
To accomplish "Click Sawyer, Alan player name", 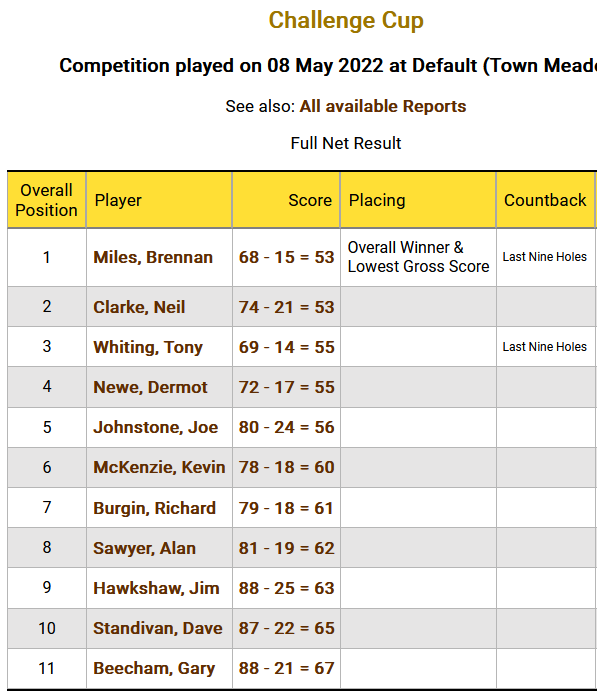I will (x=144, y=548).
